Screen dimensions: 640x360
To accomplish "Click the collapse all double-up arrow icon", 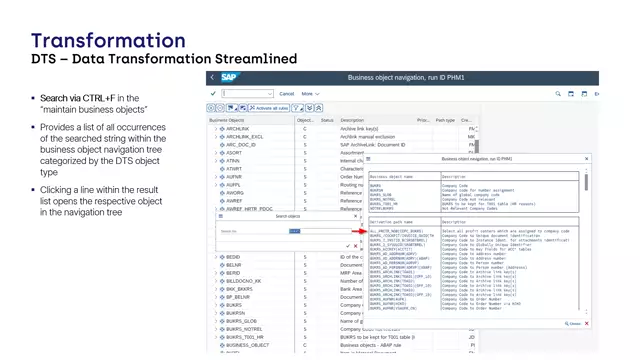I will [319, 108].
